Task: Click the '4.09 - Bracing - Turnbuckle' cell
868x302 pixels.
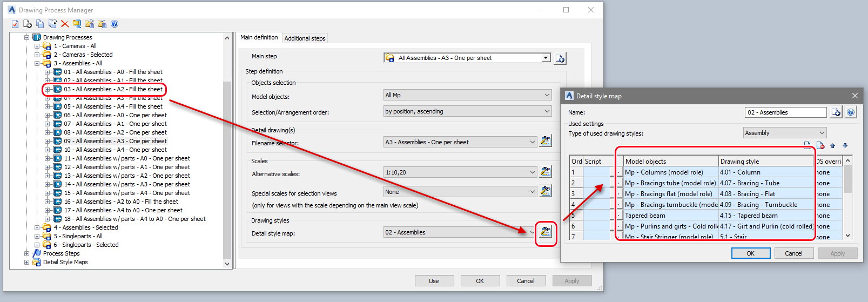Action: point(766,205)
